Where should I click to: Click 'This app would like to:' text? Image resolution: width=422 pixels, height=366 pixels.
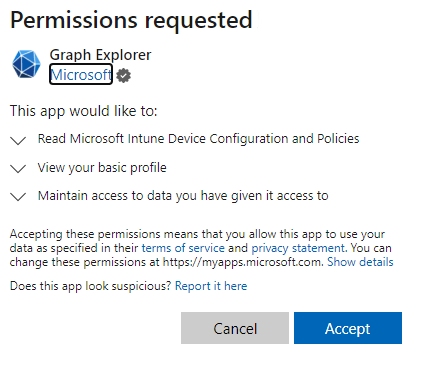[83, 111]
